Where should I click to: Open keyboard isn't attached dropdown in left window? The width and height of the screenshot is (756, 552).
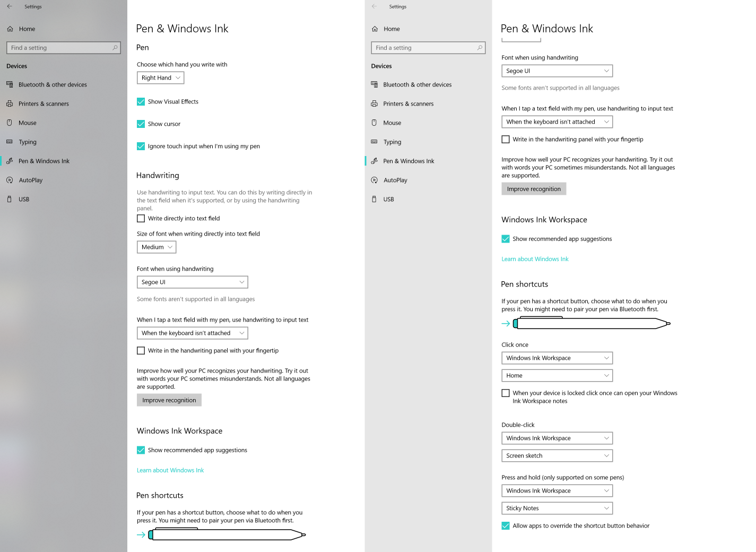(x=193, y=333)
